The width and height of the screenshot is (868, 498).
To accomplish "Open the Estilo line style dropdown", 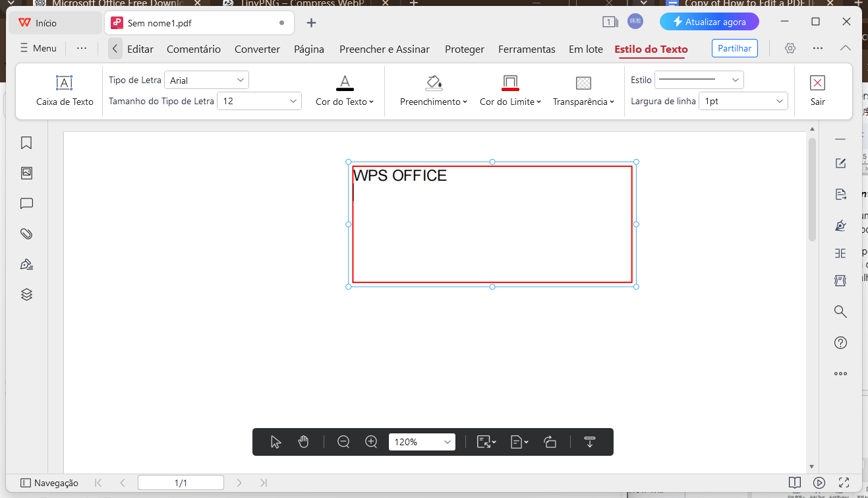I will tap(699, 80).
